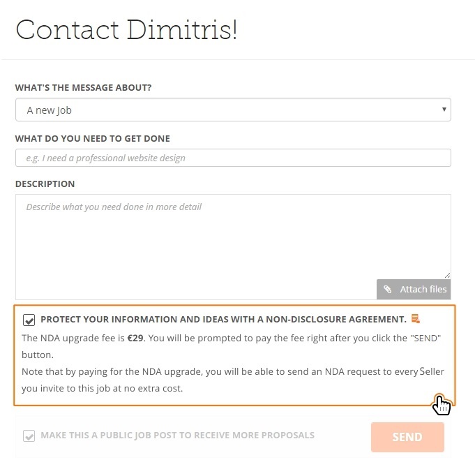Click the 'you invite to this job' line
475x476 pixels.
coord(103,388)
